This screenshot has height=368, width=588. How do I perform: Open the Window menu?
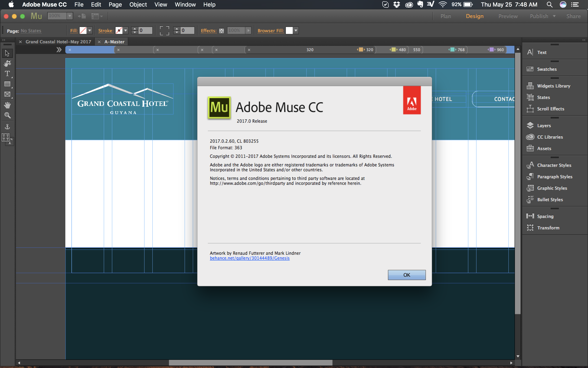pos(185,5)
